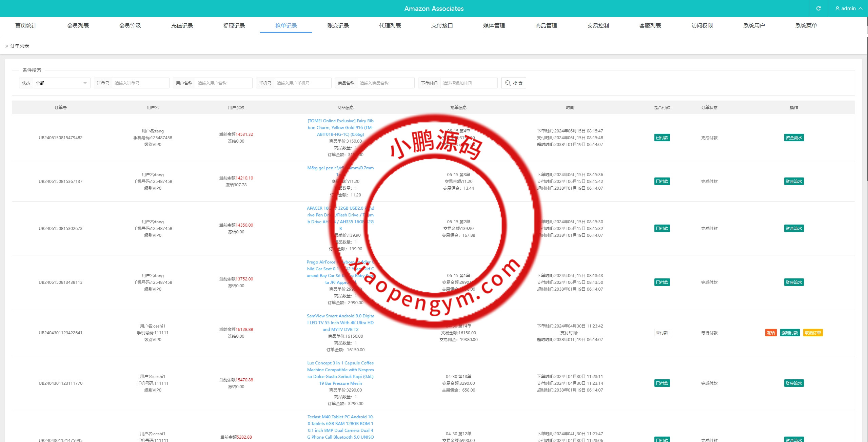Open the 状态 status dropdown
868x442 pixels.
coord(61,83)
